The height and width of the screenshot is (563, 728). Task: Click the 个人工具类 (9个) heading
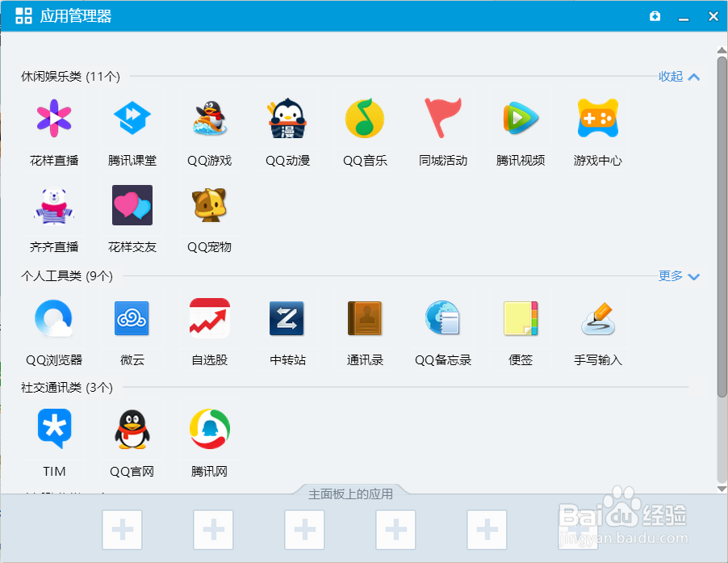[67, 276]
